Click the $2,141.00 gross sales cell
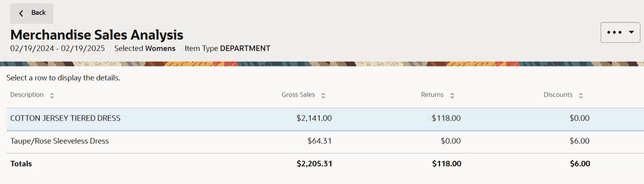Screen dimensions: 644x184 coord(314,118)
